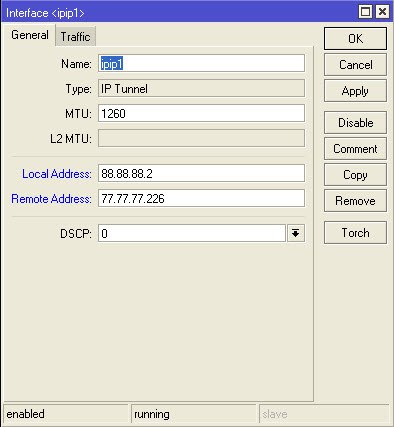This screenshot has height=427, width=394.
Task: Select the enabled status cell
Action: (65, 414)
